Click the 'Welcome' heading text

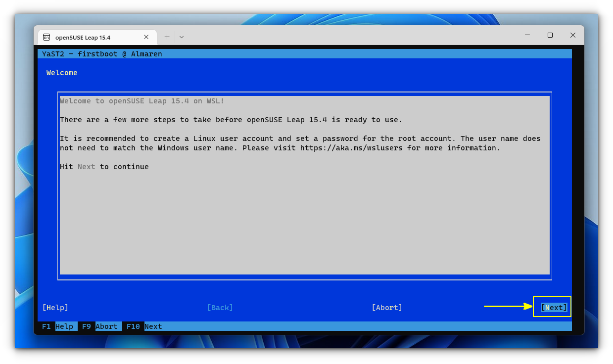point(62,73)
